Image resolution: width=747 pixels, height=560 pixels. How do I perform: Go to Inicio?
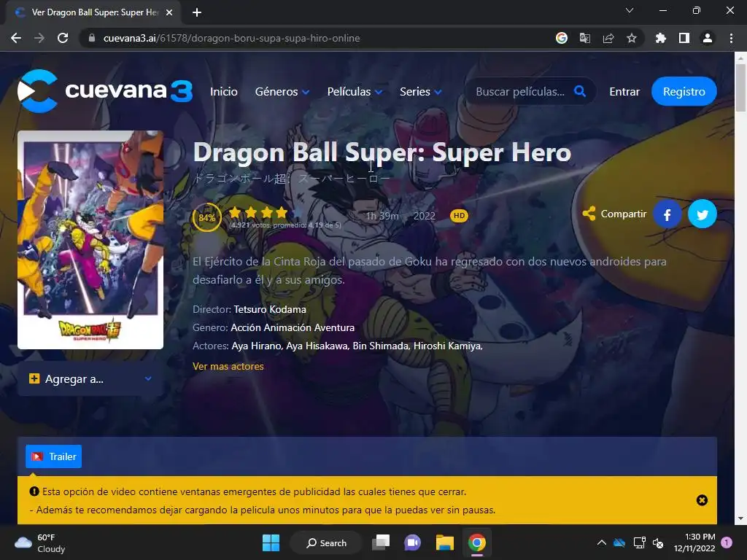(x=224, y=91)
